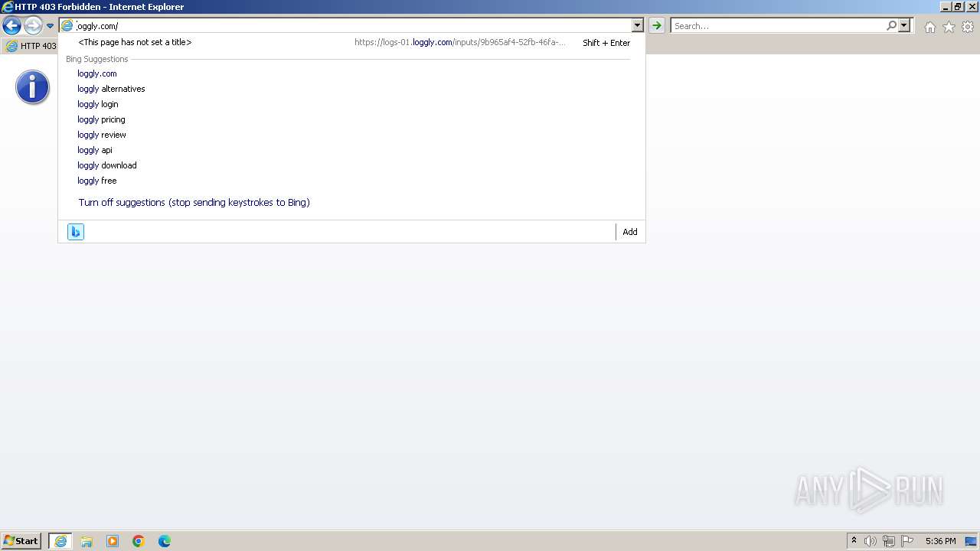Screen dimensions: 980x551
Task: Click Internet Explorer logo in title bar
Action: click(8, 7)
